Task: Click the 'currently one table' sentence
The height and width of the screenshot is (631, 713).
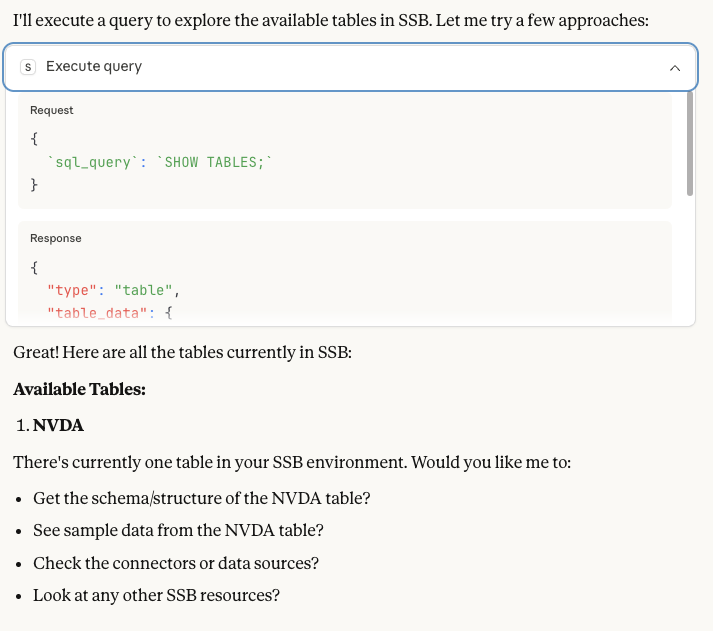Action: click(292, 463)
